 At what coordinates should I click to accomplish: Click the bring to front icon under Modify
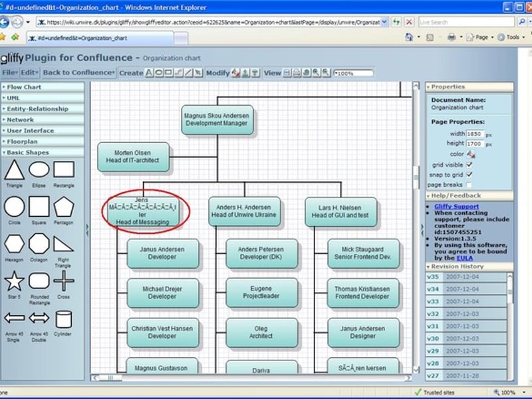pos(245,72)
